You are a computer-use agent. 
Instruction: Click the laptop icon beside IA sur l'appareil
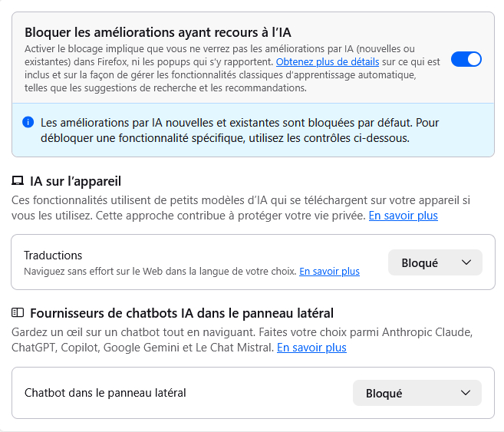click(x=18, y=182)
